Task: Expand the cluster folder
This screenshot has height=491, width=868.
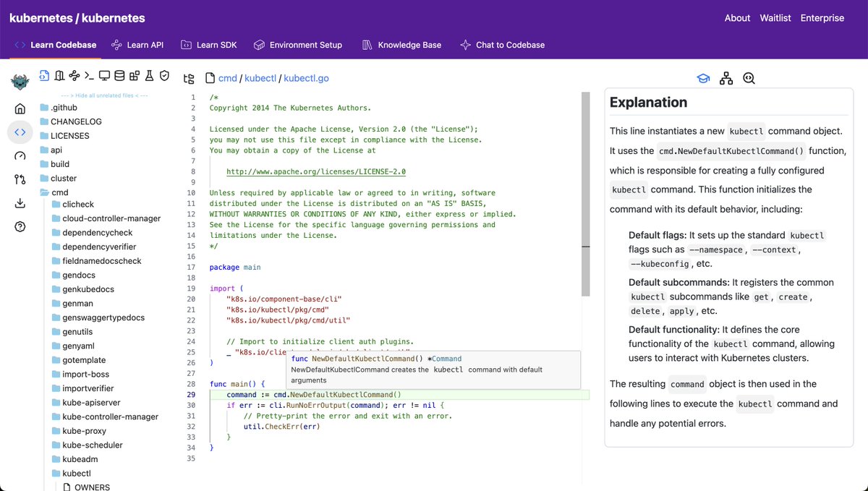Action: click(58, 178)
